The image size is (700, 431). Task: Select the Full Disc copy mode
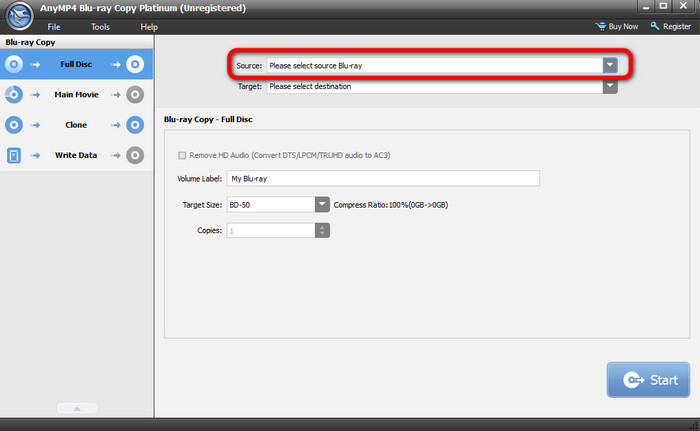(x=76, y=64)
